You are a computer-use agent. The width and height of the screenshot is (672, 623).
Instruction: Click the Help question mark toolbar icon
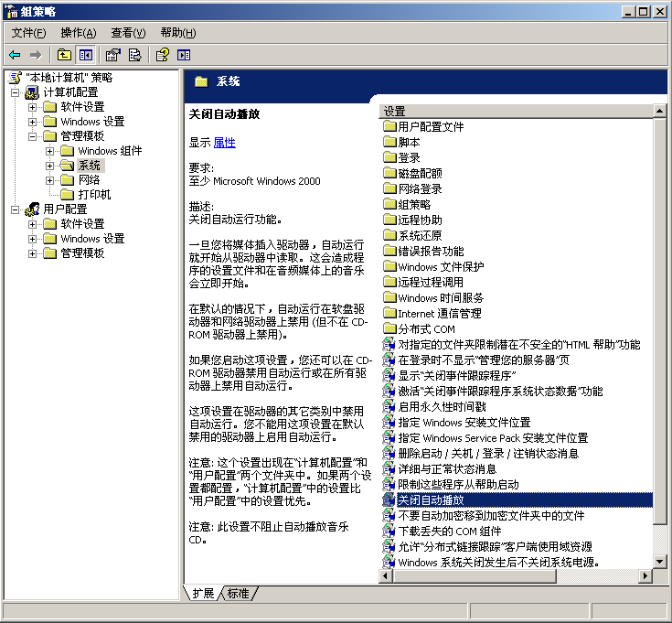(x=162, y=55)
